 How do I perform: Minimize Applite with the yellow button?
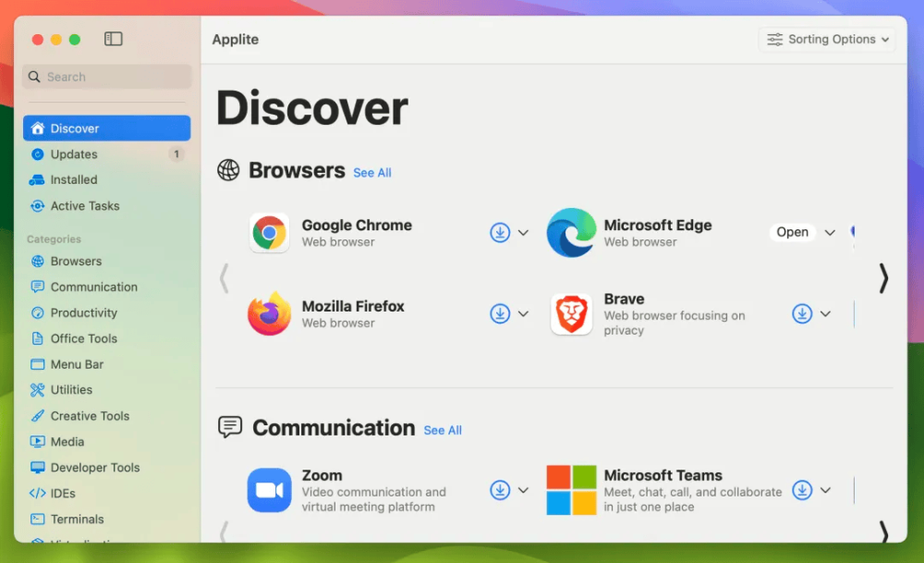pos(56,40)
